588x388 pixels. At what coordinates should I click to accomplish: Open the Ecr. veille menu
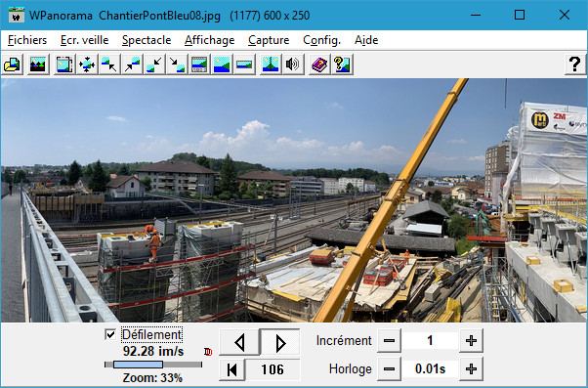84,40
